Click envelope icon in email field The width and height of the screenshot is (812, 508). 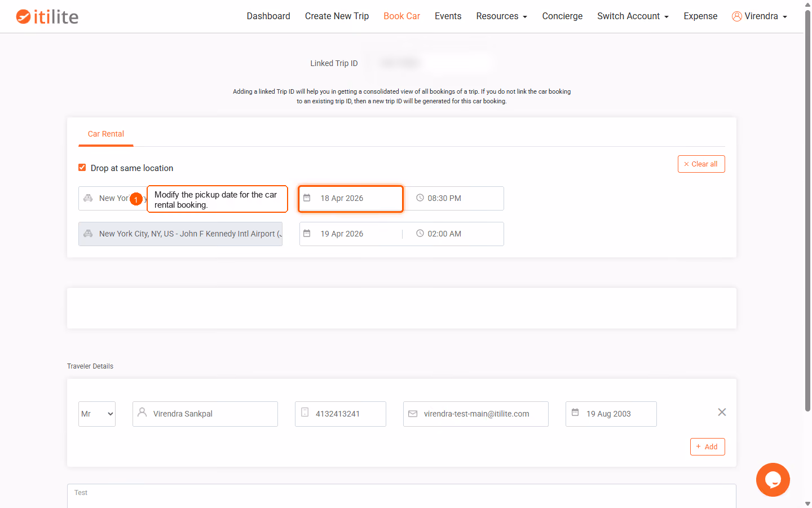coord(413,414)
